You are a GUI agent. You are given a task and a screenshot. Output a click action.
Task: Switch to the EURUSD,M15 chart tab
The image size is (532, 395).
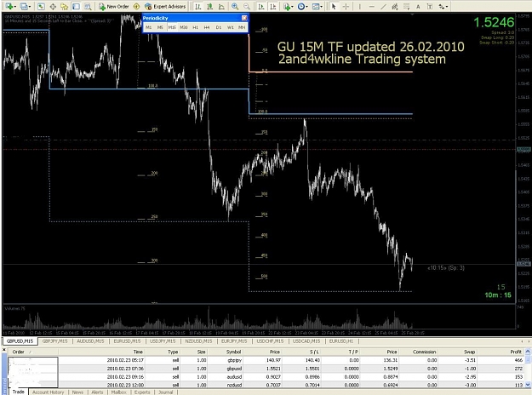127,341
